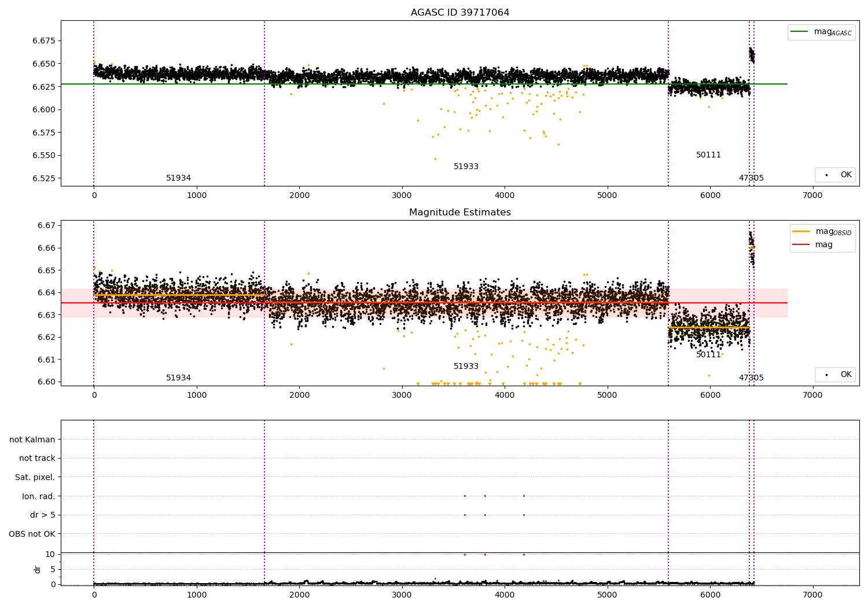Click the Magnitude Estimates title

click(x=460, y=213)
